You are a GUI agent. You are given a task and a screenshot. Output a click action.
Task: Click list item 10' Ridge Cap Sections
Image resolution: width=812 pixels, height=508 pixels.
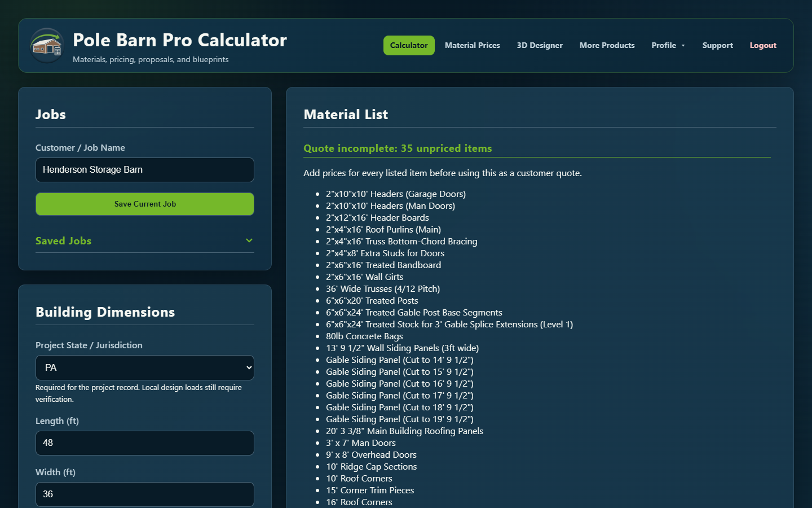pyautogui.click(x=372, y=466)
